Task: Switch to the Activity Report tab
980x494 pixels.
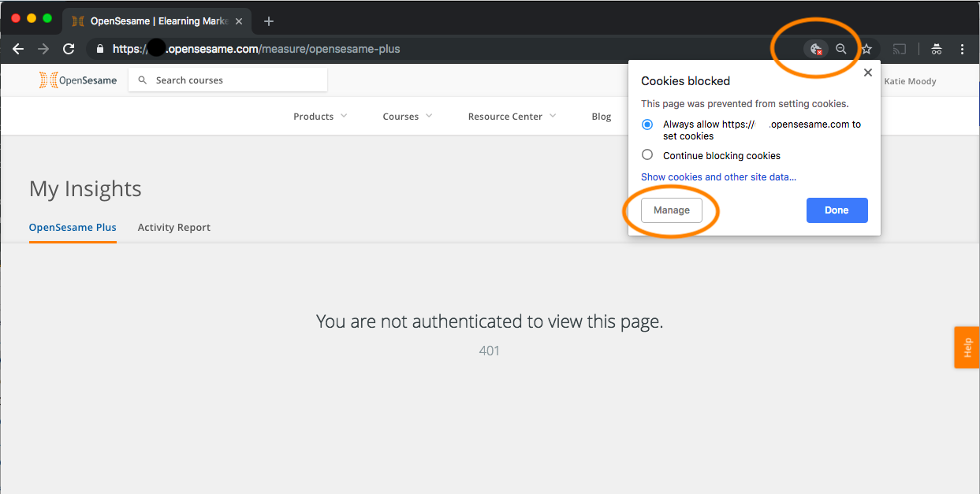Action: point(174,227)
